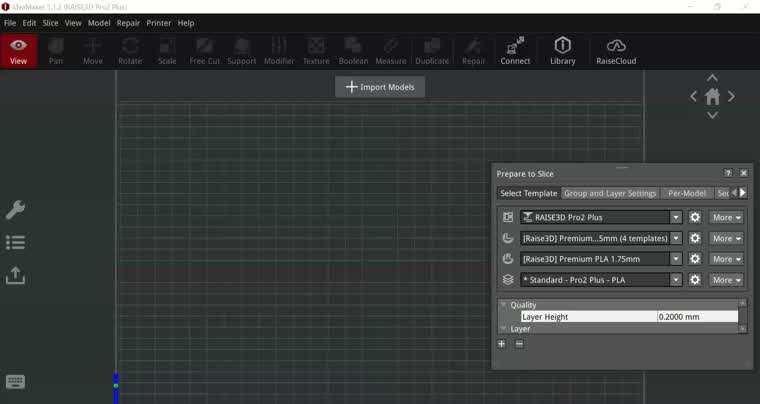Image resolution: width=760 pixels, height=404 pixels.
Task: Open the Edit menu
Action: [29, 23]
